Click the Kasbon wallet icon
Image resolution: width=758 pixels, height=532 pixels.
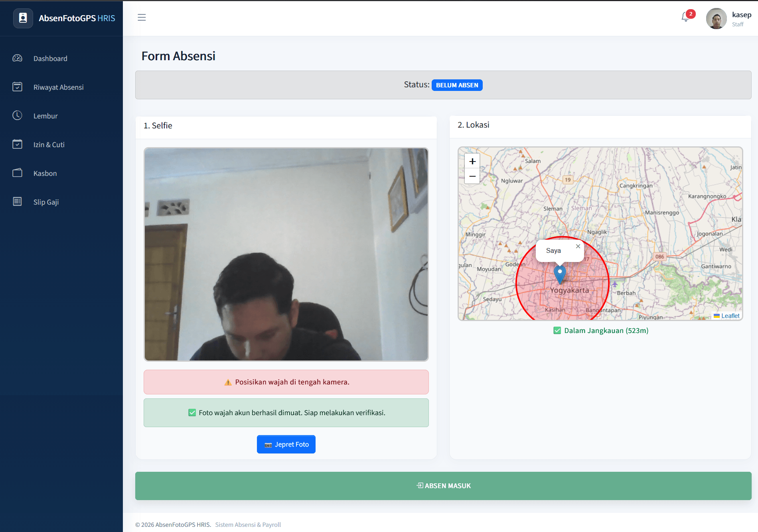[x=17, y=173]
